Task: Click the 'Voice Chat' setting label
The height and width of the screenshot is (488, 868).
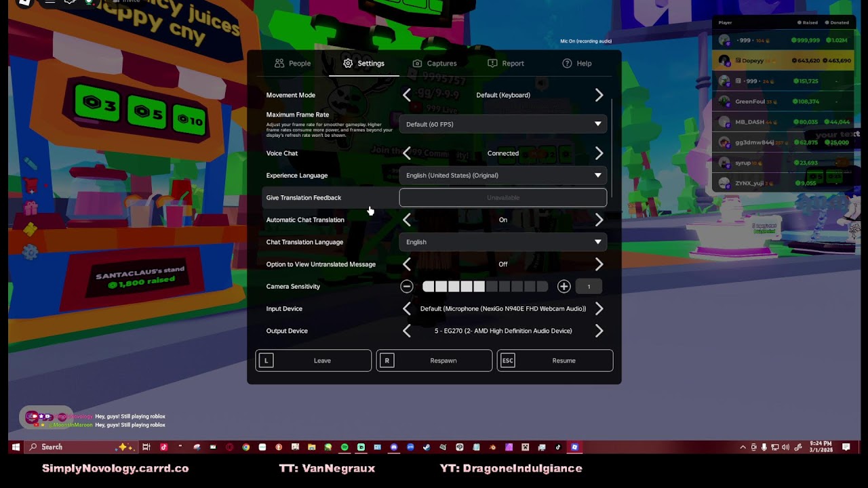Action: pos(282,153)
